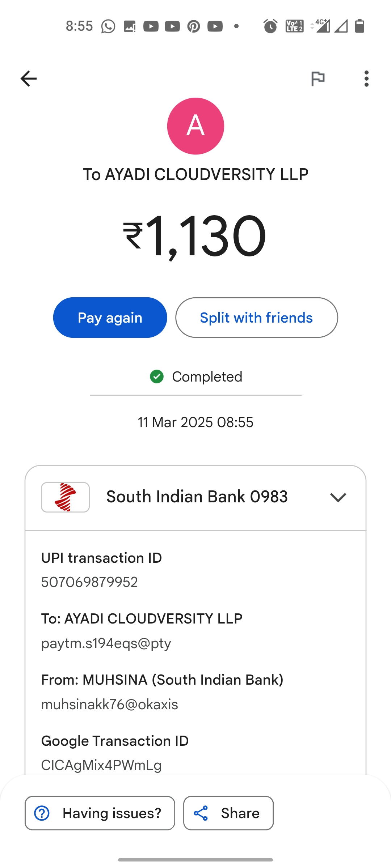Expand the South Indian Bank 0983 chevron

click(338, 497)
